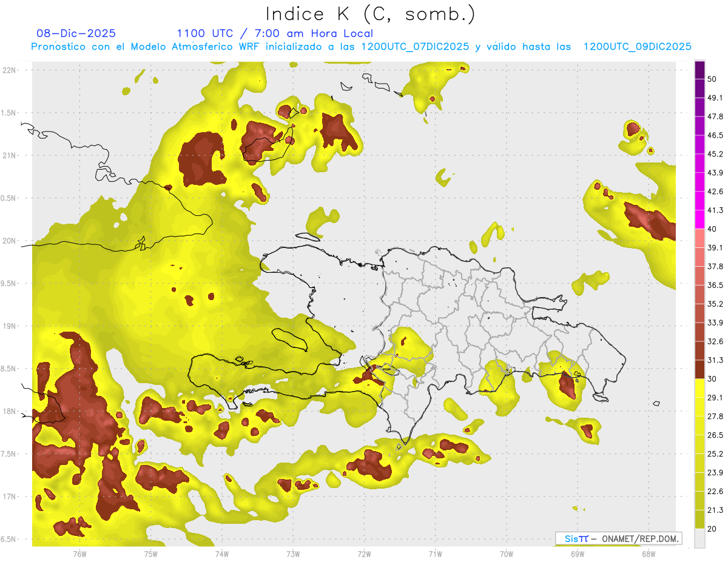Click the colorbar value "35.2"

715,304
